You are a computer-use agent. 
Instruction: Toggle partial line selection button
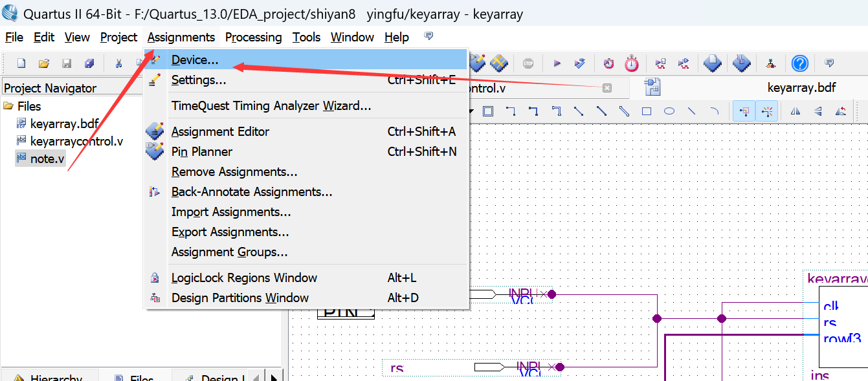[744, 111]
